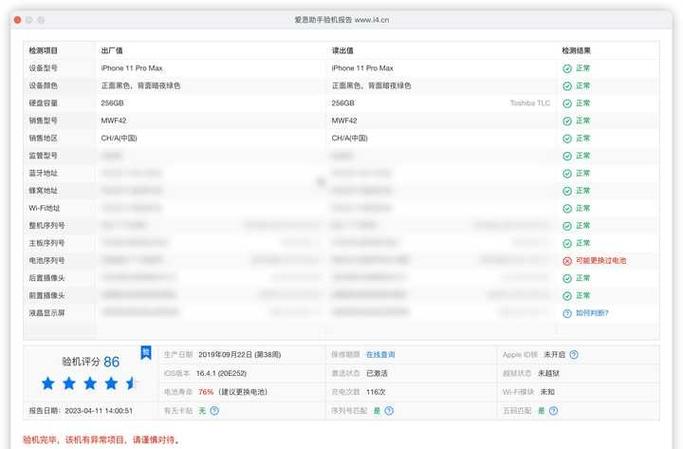
Task: Click the 已激活 activation status
Action: (x=377, y=373)
